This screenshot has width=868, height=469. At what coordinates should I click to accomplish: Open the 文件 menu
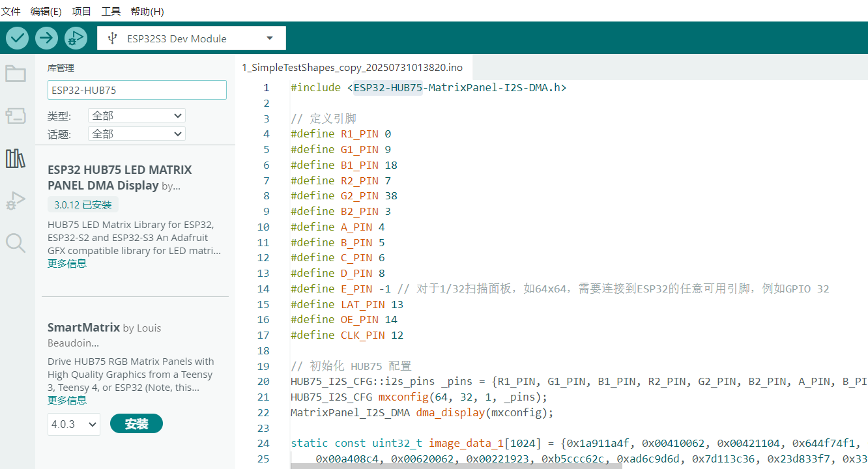tap(11, 11)
